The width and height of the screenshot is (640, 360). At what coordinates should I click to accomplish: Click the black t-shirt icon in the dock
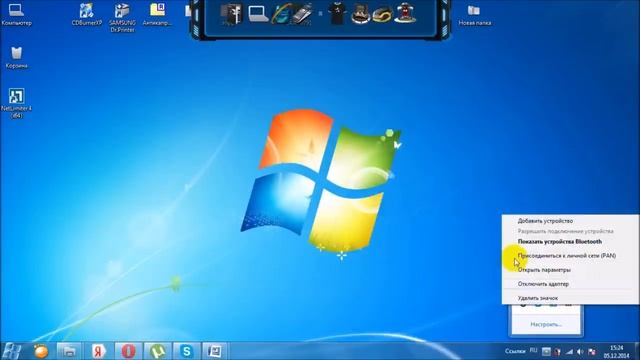[x=337, y=13]
